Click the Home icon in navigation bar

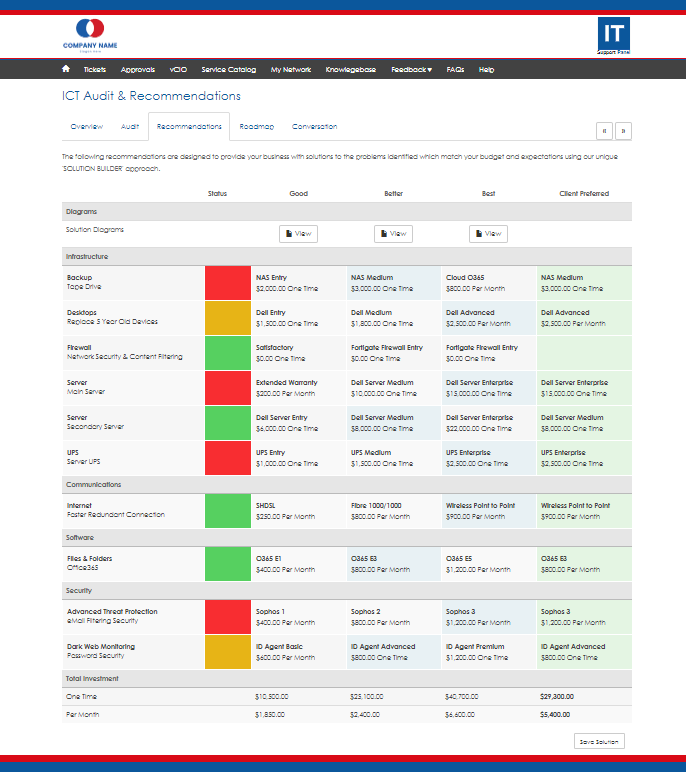66,70
